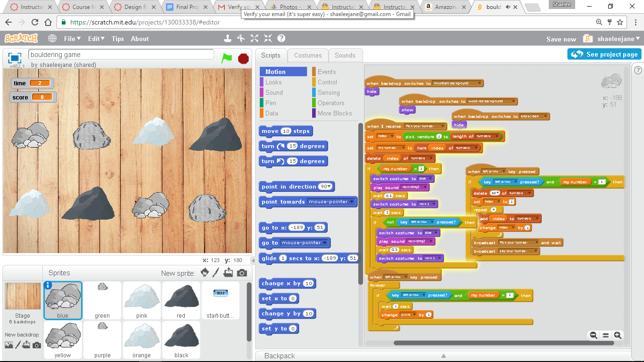The height and width of the screenshot is (362, 644).
Task: Click the green flag to start
Action: pos(227,58)
